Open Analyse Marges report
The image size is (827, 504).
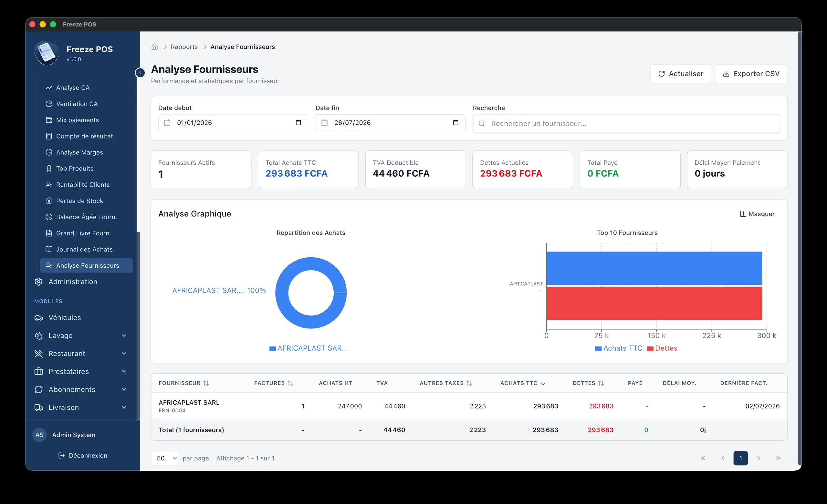pos(87,152)
